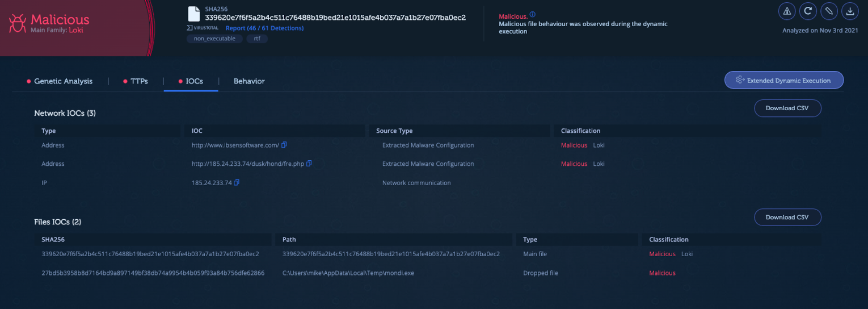Click the mondi.exe file path

pyautogui.click(x=348, y=273)
